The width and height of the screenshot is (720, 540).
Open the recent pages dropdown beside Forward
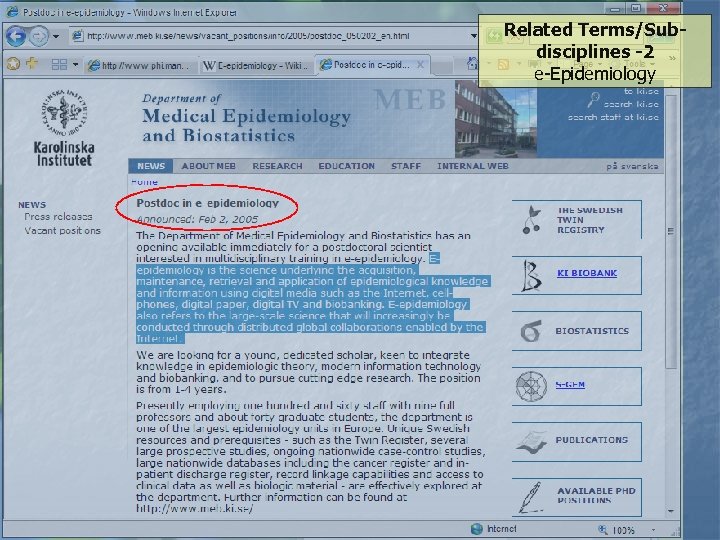coord(56,36)
